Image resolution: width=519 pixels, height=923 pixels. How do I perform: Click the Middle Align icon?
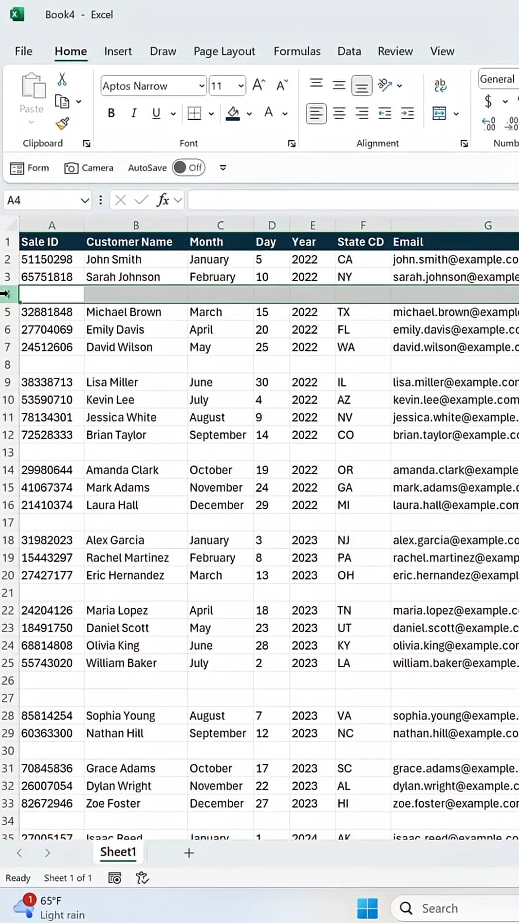click(339, 85)
